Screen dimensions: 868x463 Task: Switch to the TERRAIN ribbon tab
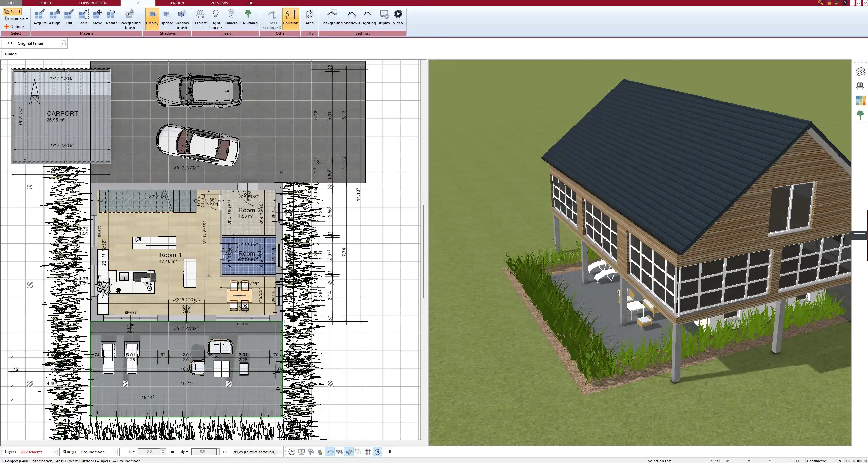(x=176, y=3)
